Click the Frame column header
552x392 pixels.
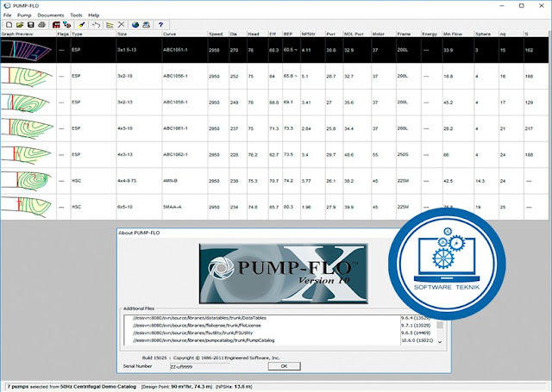tap(408, 34)
